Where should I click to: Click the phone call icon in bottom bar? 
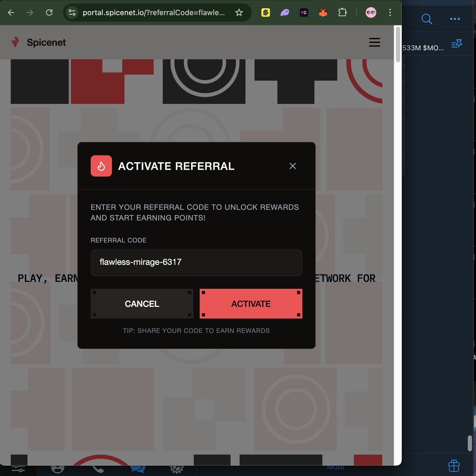click(x=98, y=469)
